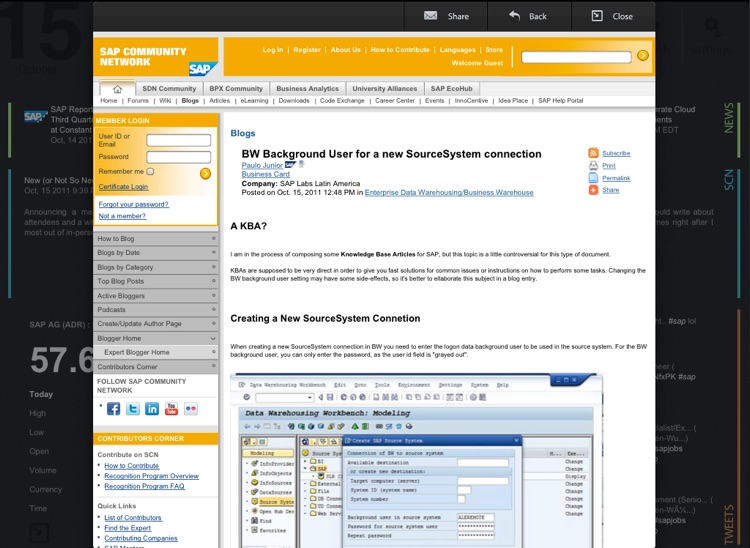Switch to BPX Community tab
Screen dimensions: 750x548
point(236,89)
